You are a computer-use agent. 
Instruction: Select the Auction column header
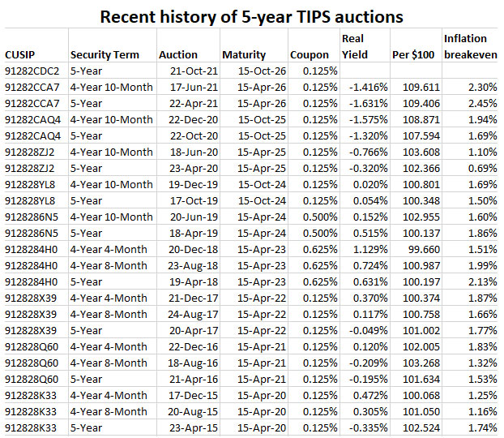pyautogui.click(x=178, y=54)
